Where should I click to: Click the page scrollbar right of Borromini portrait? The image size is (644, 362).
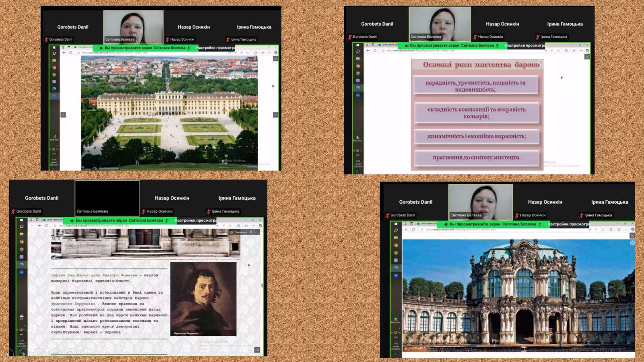(262, 285)
